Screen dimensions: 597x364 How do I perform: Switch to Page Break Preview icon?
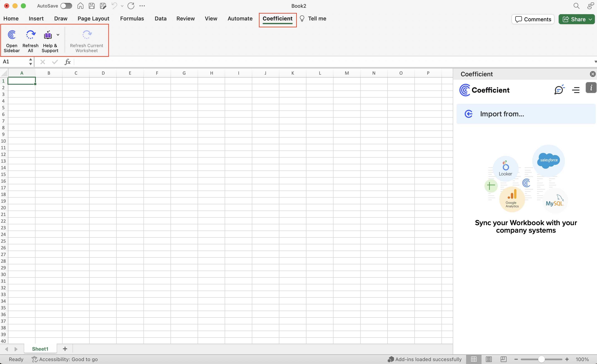(503, 359)
